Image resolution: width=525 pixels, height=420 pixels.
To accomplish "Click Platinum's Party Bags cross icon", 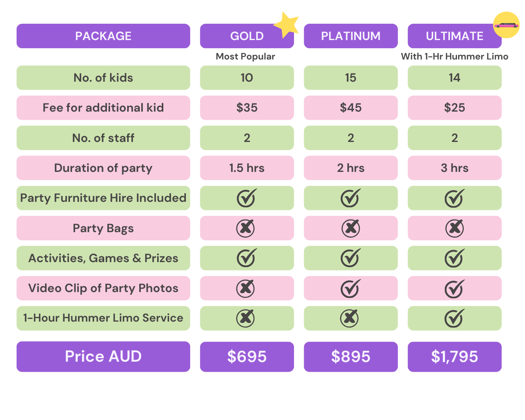I will point(350,228).
